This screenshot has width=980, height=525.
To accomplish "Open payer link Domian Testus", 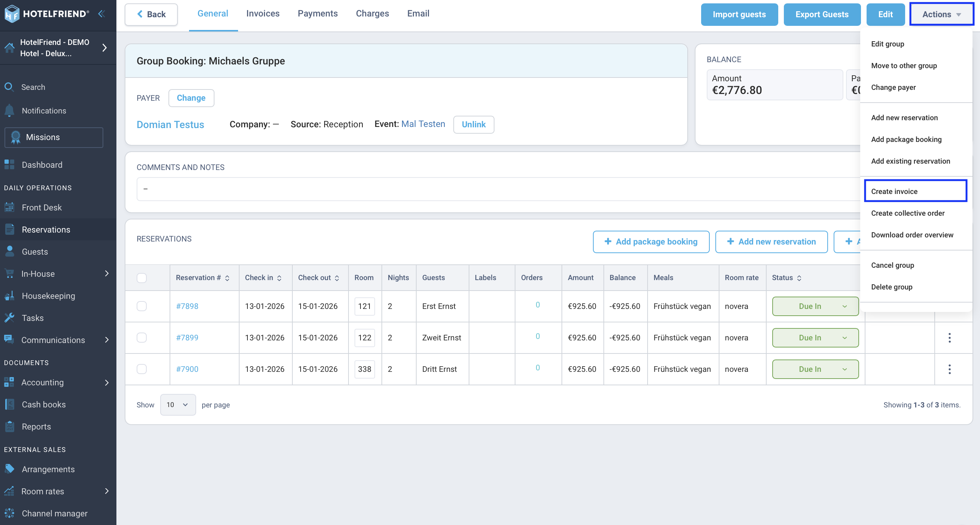I will [170, 124].
